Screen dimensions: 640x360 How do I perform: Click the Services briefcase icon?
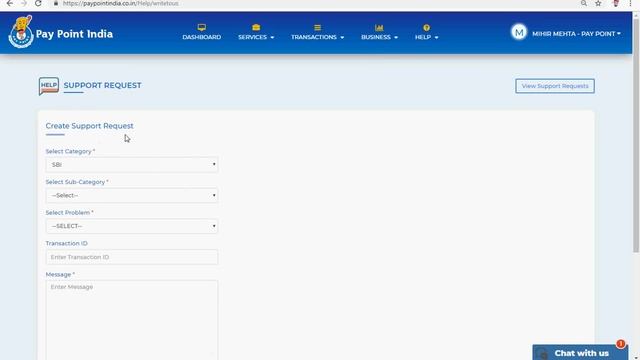(x=256, y=27)
